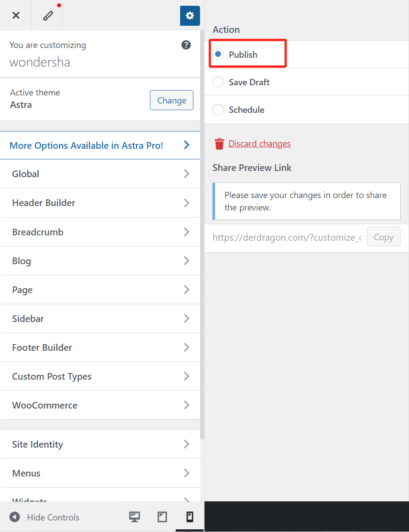Switch to desktop preview icon
Screen dimensions: 409x532
click(x=134, y=517)
